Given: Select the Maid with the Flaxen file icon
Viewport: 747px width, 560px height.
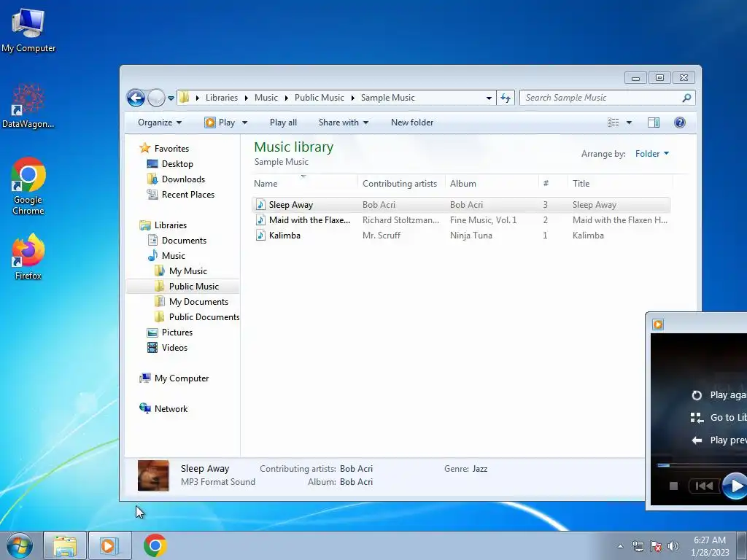Looking at the screenshot, I should 260,220.
